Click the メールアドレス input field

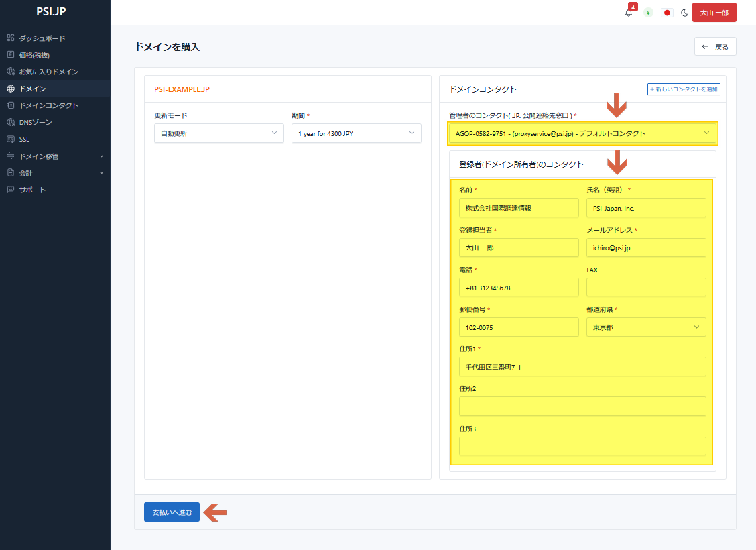(x=645, y=248)
